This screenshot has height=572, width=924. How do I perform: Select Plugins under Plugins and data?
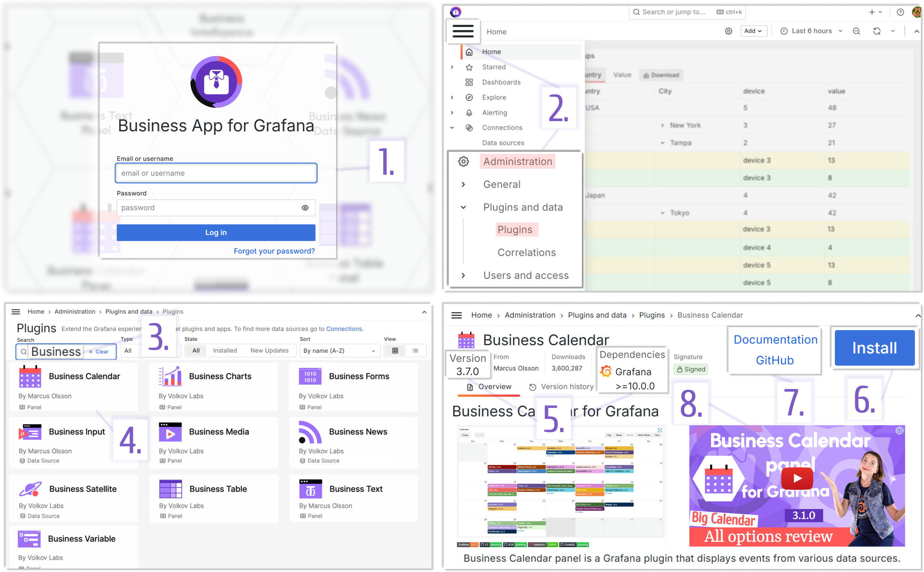[515, 230]
